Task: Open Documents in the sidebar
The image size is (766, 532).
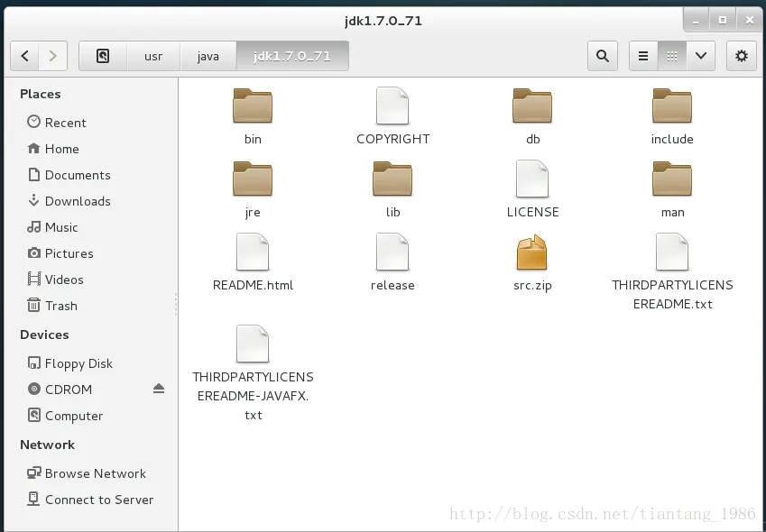Action: click(x=91, y=175)
